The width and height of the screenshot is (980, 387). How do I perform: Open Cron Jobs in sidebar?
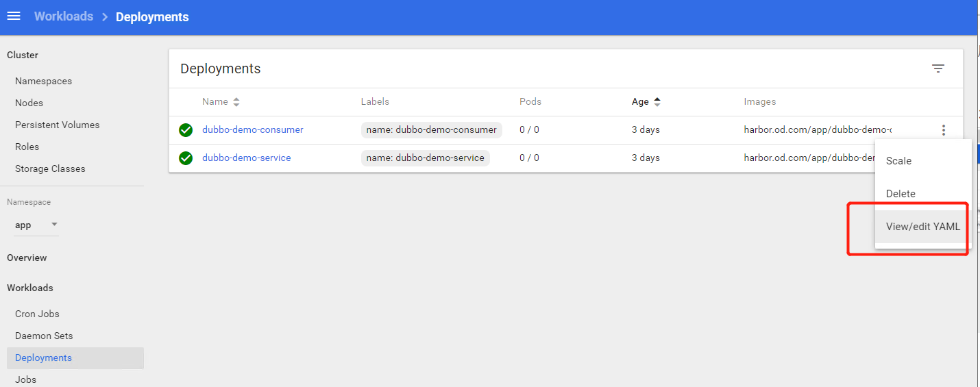[x=37, y=314]
